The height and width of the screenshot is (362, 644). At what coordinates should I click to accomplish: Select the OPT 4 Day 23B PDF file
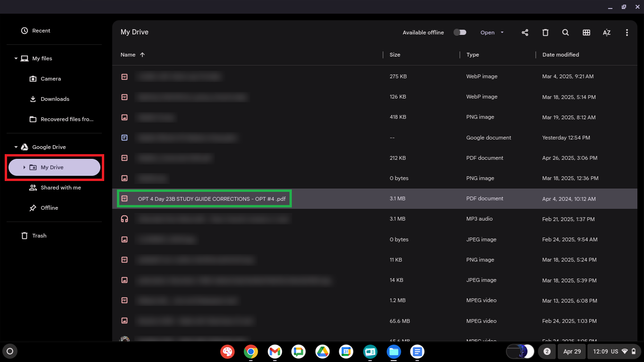tap(211, 199)
